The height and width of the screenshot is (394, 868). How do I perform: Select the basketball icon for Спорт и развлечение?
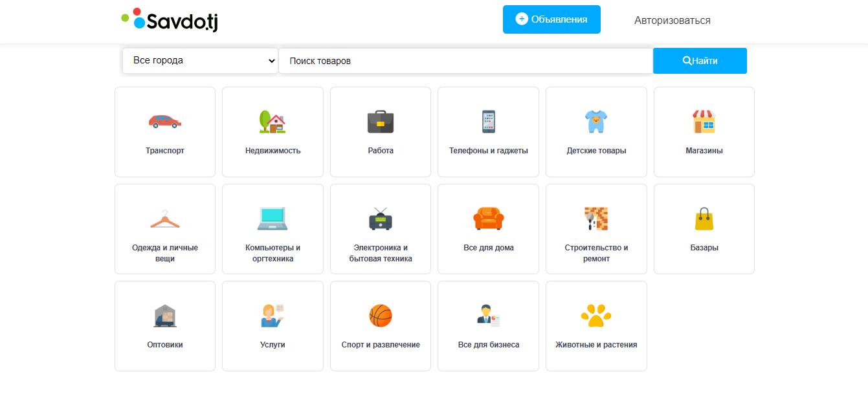(380, 315)
